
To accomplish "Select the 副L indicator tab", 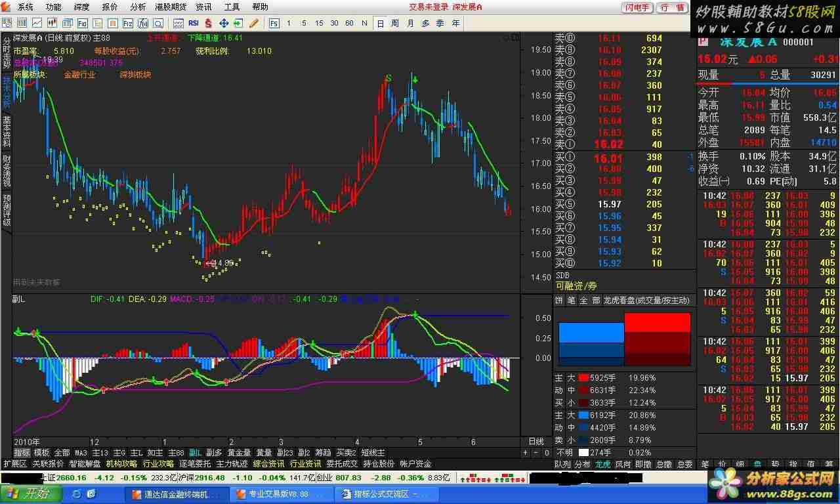I will (195, 453).
